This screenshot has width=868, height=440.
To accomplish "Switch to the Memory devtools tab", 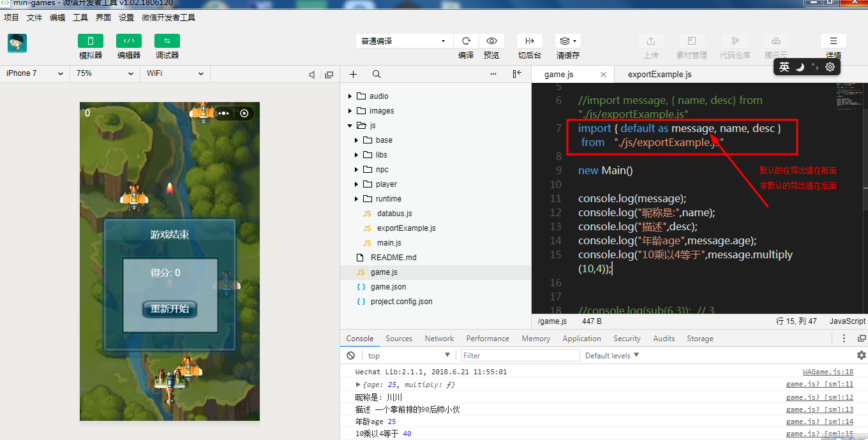I will click(535, 339).
